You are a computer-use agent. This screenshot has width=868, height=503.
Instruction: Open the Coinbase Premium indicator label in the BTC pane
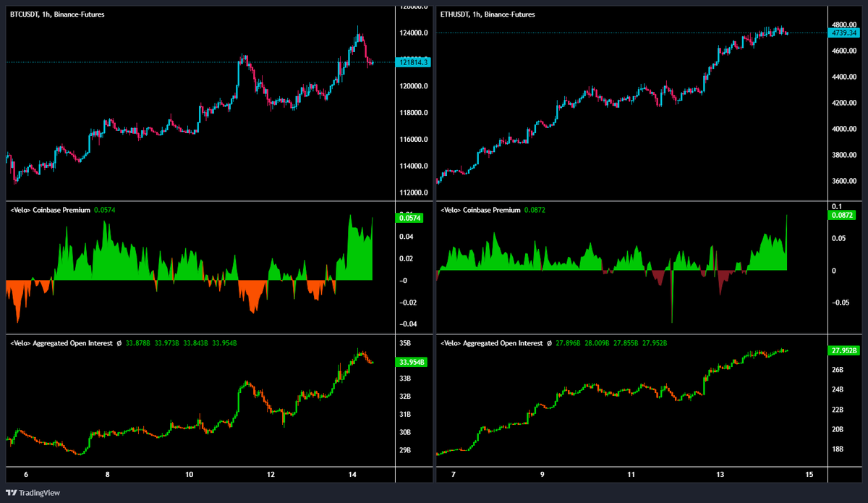(x=51, y=210)
